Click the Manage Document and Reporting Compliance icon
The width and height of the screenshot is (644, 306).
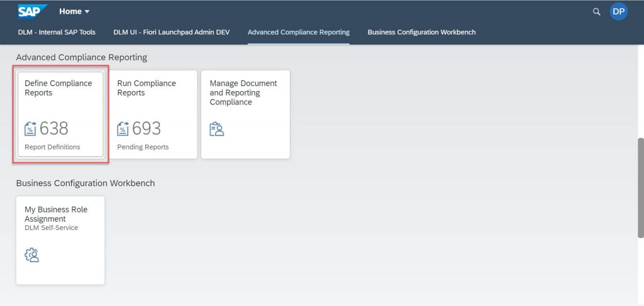click(216, 129)
